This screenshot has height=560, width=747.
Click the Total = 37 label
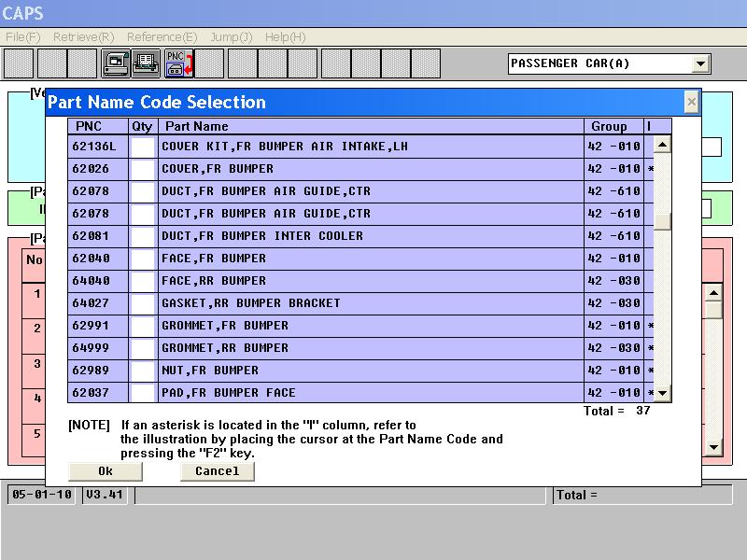tap(617, 411)
